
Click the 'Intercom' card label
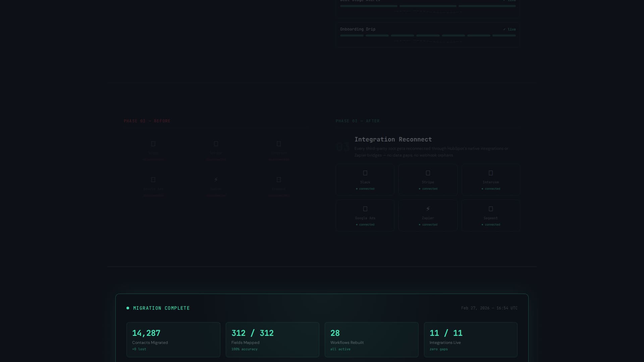491,182
